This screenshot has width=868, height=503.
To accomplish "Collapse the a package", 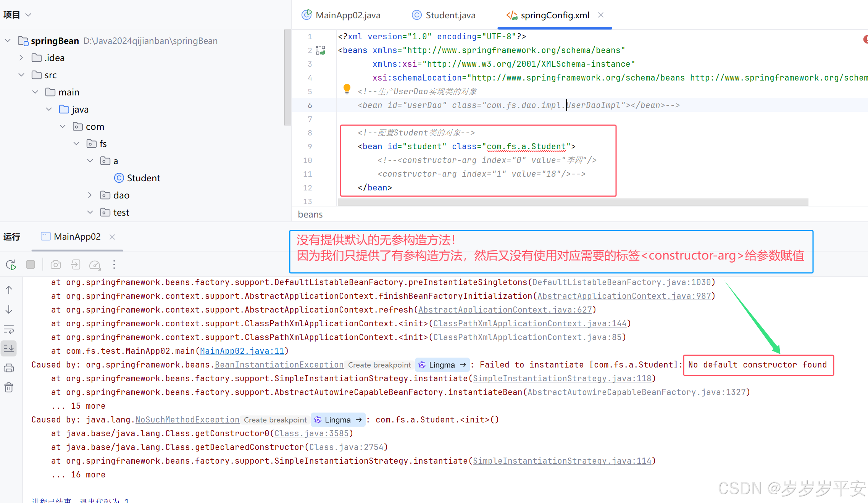I will [x=90, y=161].
